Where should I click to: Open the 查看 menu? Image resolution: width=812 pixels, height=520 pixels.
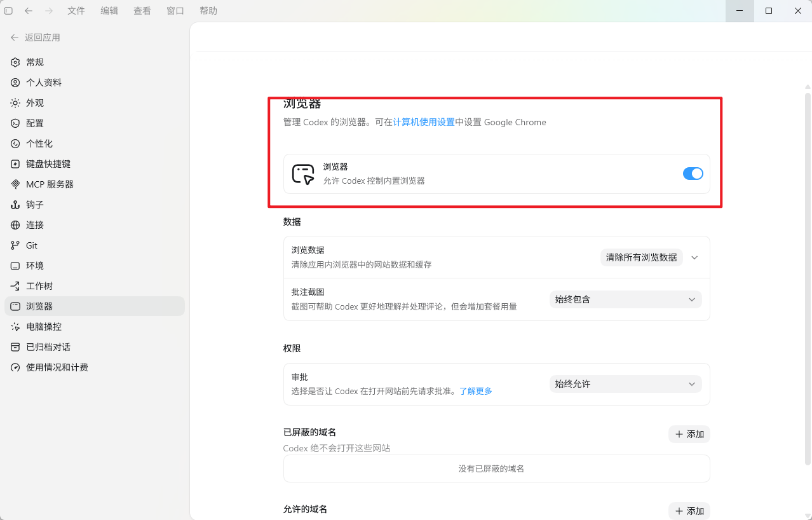pyautogui.click(x=142, y=11)
